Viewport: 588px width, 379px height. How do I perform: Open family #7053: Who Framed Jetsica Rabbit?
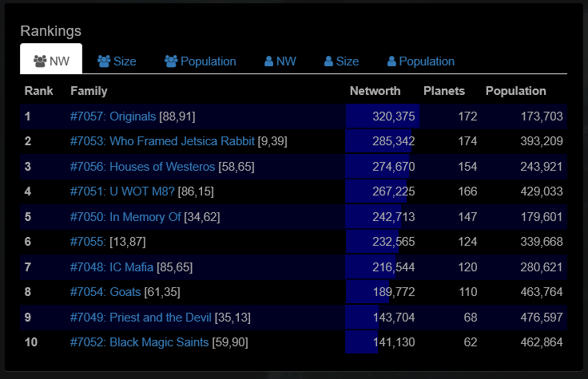[162, 141]
